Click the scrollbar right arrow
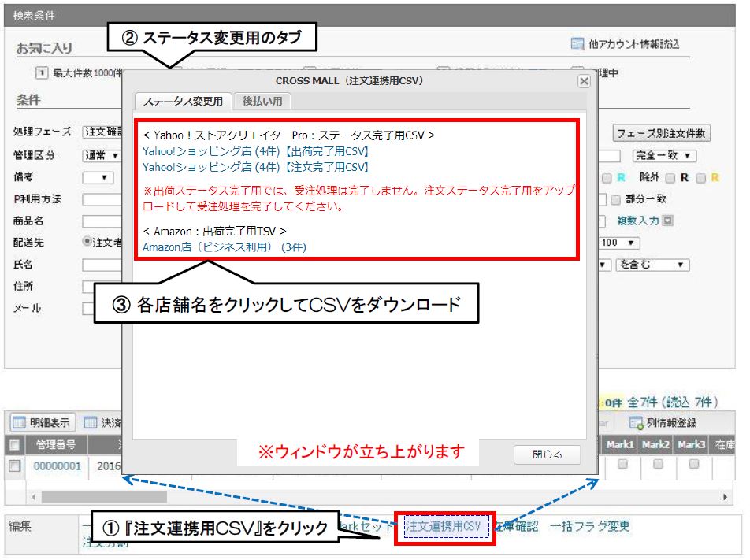Image resolution: width=750 pixels, height=560 pixels. tap(725, 497)
